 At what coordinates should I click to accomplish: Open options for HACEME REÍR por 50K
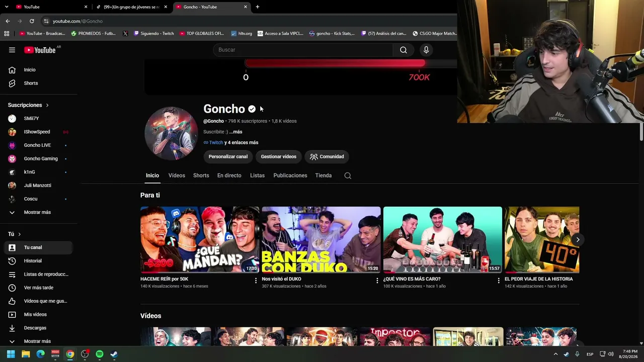(x=256, y=281)
